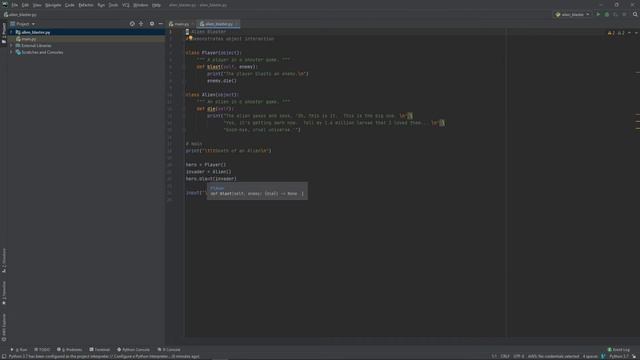Viewport: 640px width, 360px height.
Task: Open the Refactor menu
Action: [86, 5]
